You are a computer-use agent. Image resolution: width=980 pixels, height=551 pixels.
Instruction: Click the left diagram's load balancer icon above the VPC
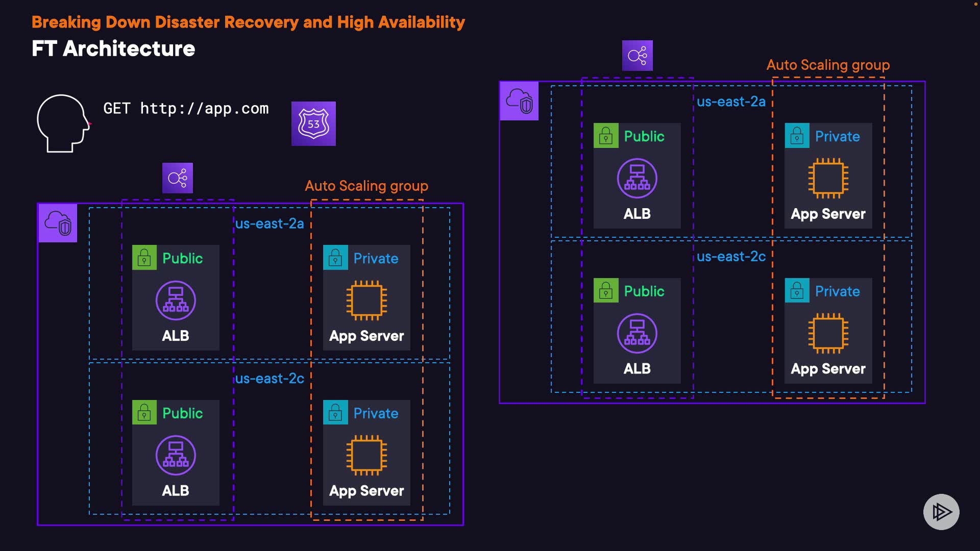tap(177, 178)
